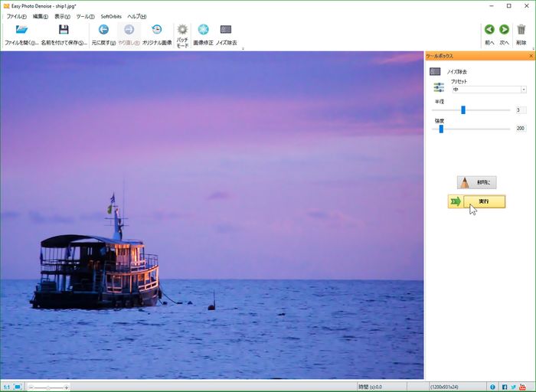Click the Sharpen (鮮明に) pencil button
The height and width of the screenshot is (392, 536).
click(x=477, y=182)
